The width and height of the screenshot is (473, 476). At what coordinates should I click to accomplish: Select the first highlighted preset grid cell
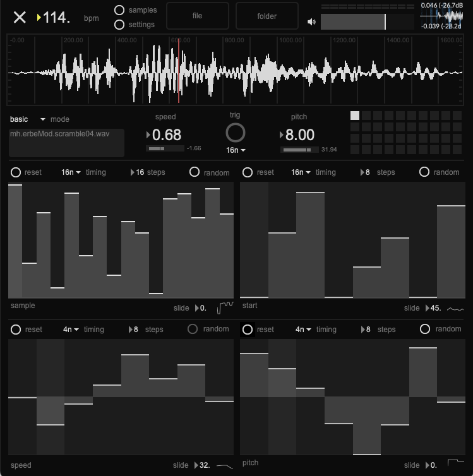pyautogui.click(x=355, y=116)
